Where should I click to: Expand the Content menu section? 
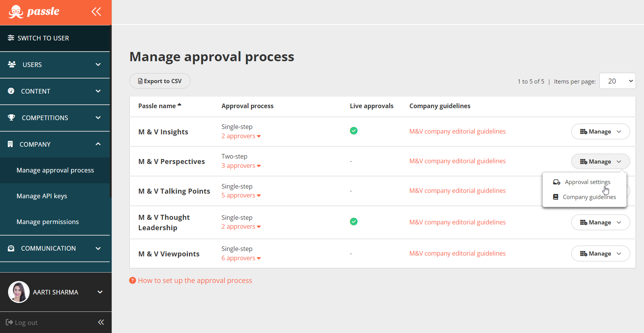pos(98,91)
